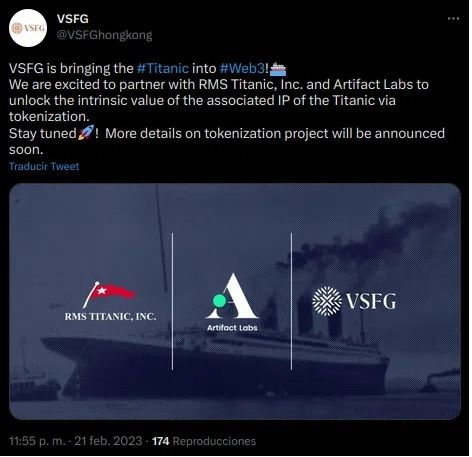Follow the #Web3 hashtag
This screenshot has height=457, width=472.
tap(242, 68)
